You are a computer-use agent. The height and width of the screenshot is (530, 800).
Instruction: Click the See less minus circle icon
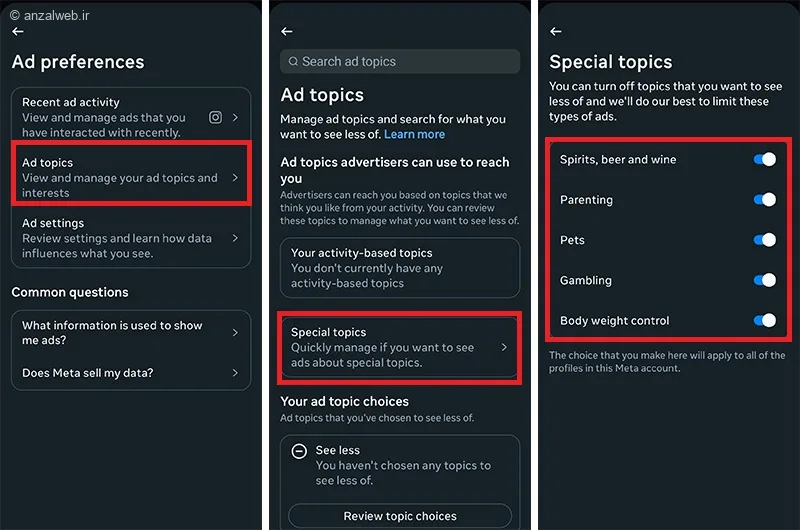299,451
